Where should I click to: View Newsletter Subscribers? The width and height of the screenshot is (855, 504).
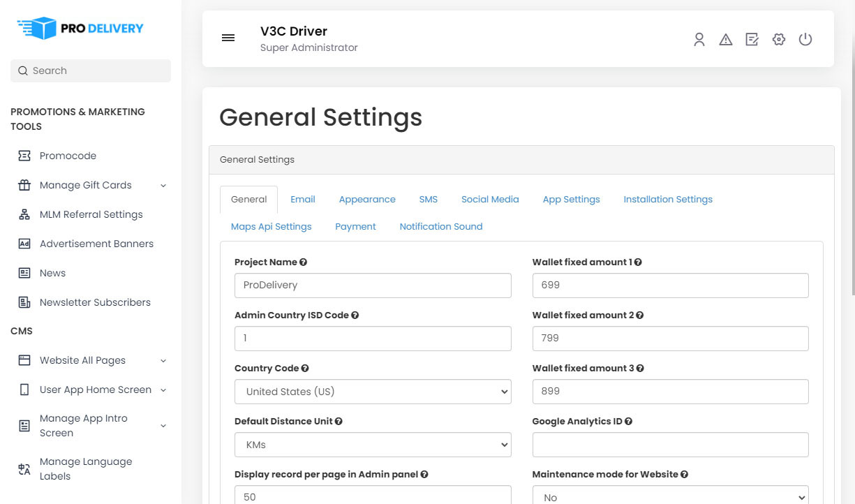coord(94,302)
